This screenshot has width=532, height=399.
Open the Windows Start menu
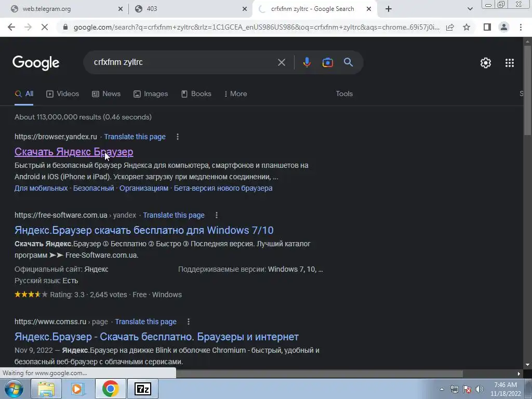click(x=14, y=389)
